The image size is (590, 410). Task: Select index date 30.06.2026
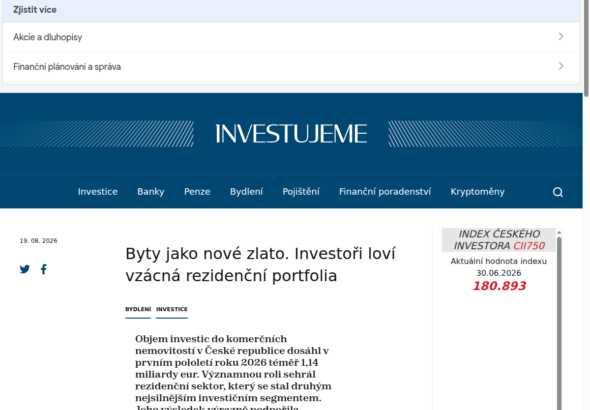pyautogui.click(x=499, y=273)
